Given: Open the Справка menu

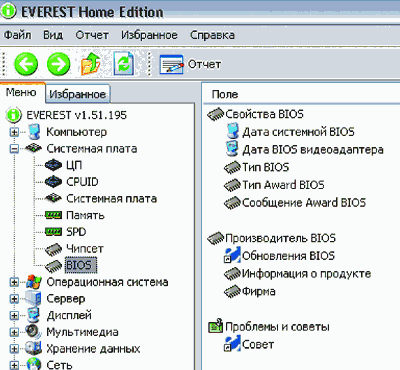Looking at the screenshot, I should click(x=212, y=35).
